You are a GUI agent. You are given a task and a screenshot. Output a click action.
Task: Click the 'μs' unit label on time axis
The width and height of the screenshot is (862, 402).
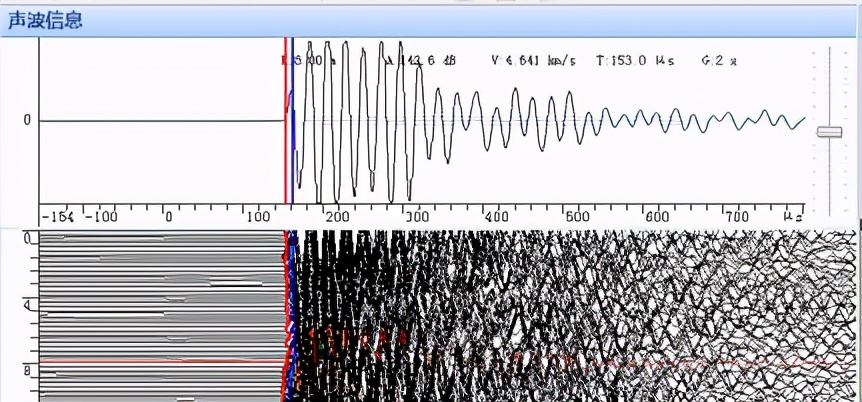(x=793, y=217)
